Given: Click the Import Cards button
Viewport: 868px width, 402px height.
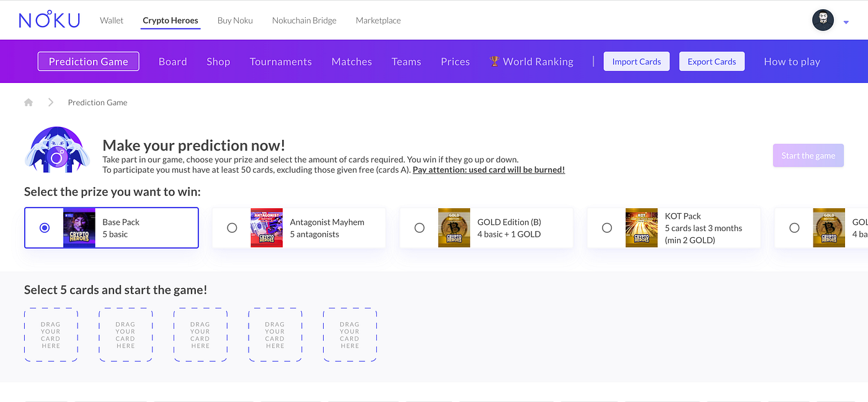Looking at the screenshot, I should tap(637, 61).
